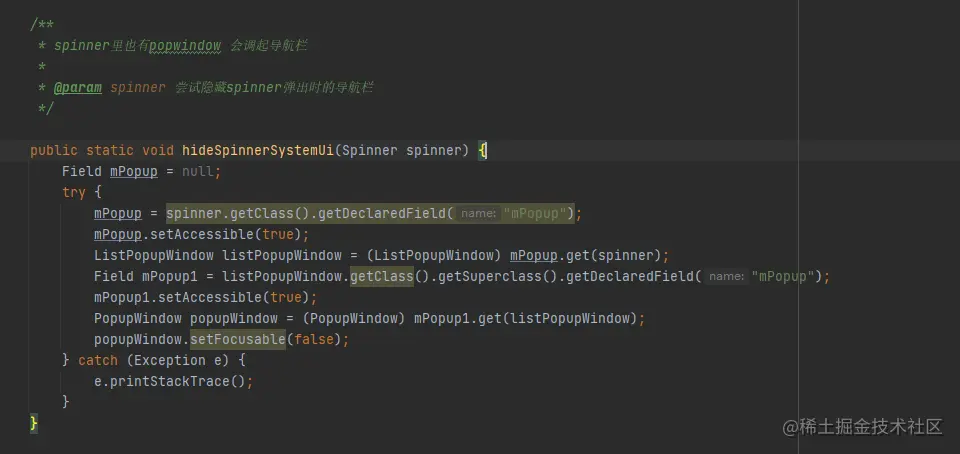
Task: Click the "/**" Javadoc opening line
Action: 42,25
